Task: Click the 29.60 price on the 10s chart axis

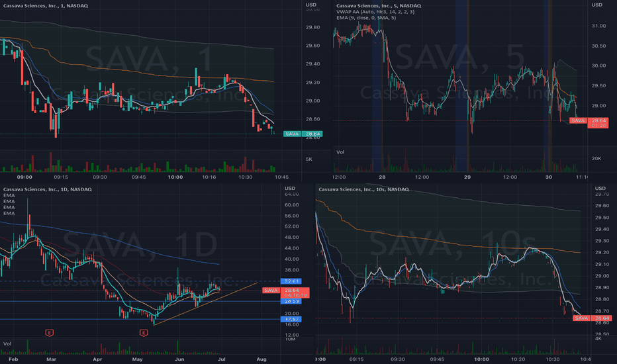Action: [602, 205]
